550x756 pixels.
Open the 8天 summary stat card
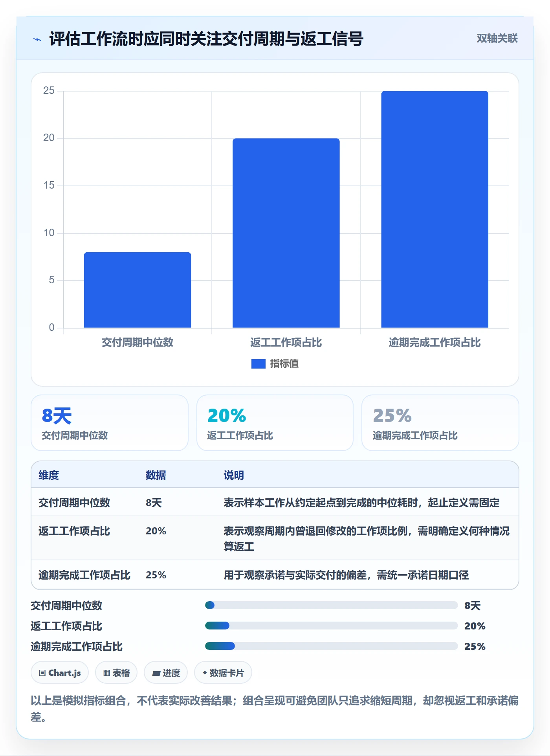(x=110, y=423)
